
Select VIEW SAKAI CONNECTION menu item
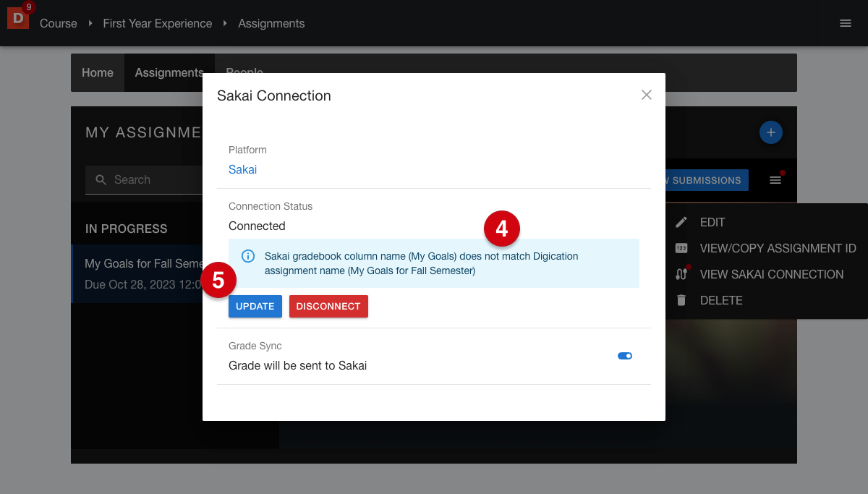click(767, 274)
